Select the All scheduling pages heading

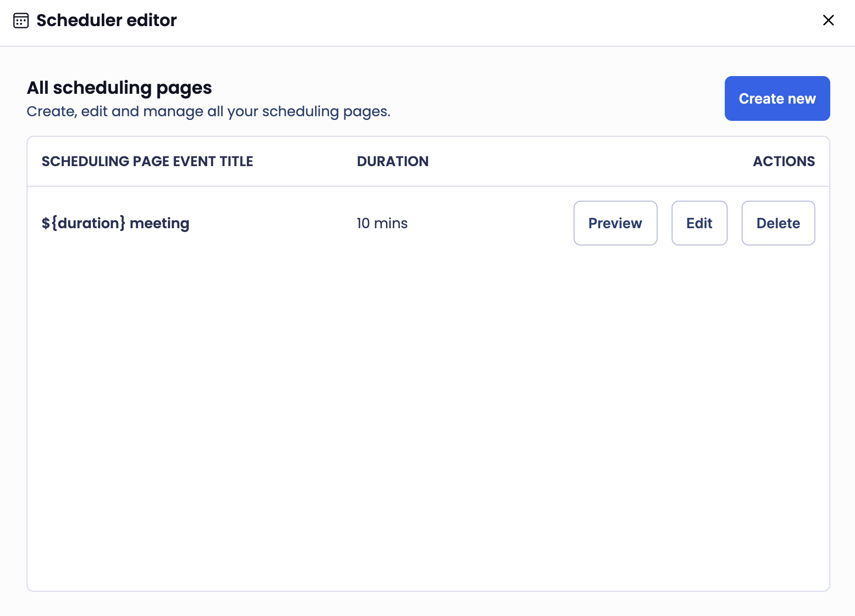(x=119, y=87)
